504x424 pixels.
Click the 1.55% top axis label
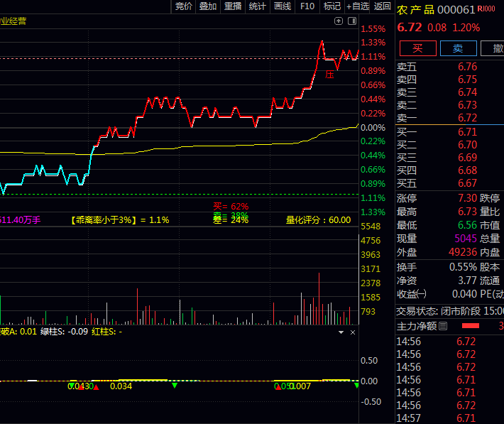[373, 29]
